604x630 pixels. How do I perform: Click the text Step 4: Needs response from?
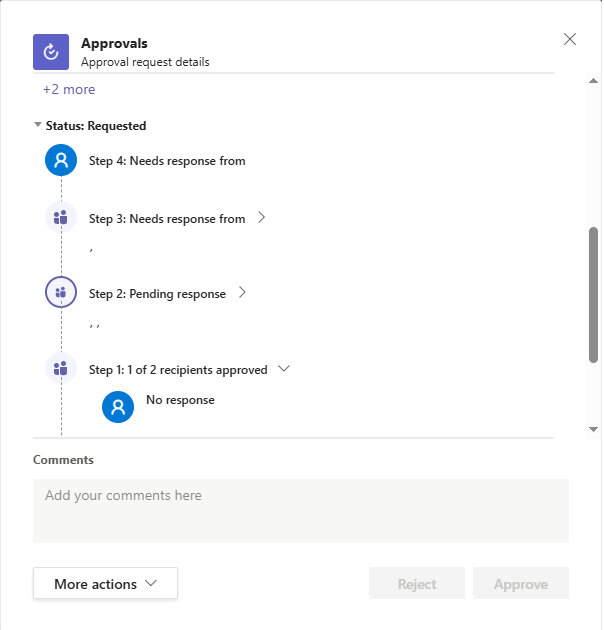168,161
